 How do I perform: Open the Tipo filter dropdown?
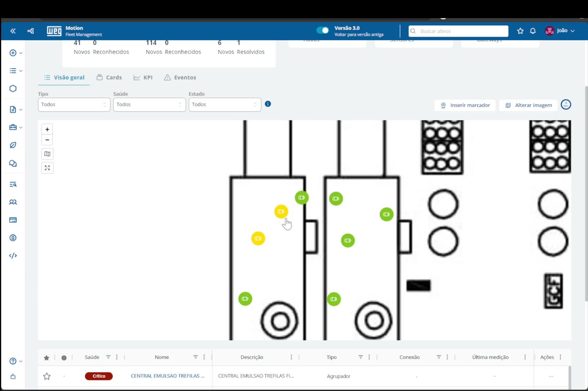(74, 104)
